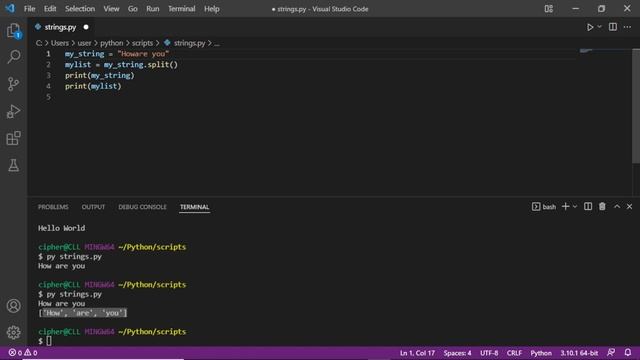Open the Selection menu
The width and height of the screenshot is (640, 360).
[x=80, y=9]
